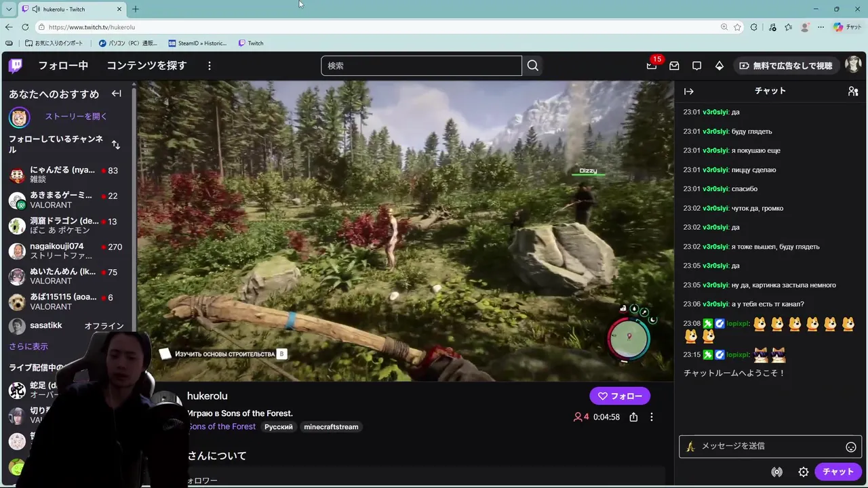
Task: Send message with チャット button
Action: 838,472
